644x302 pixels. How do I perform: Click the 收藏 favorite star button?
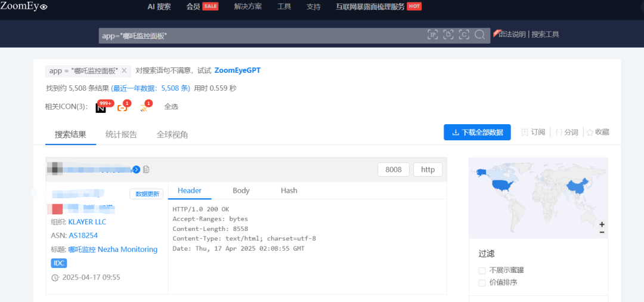click(x=597, y=132)
